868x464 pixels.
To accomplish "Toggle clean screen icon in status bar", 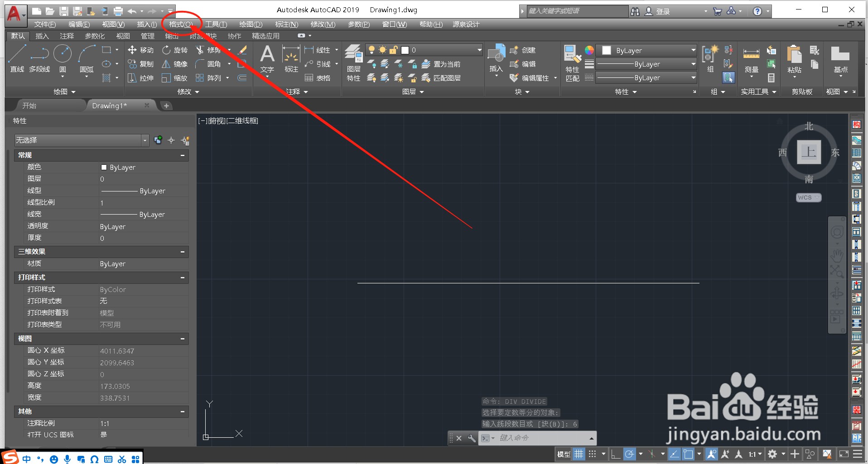I will pyautogui.click(x=844, y=454).
